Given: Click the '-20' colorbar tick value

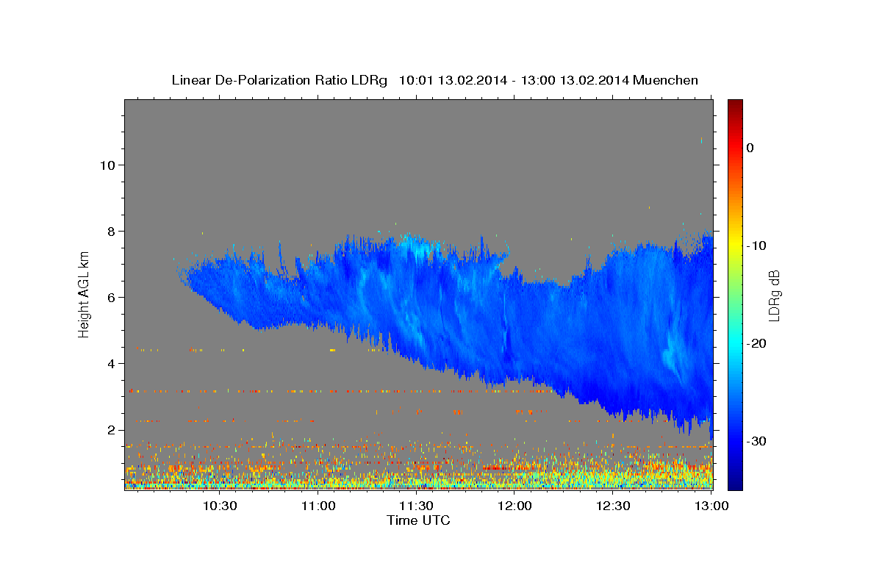Looking at the screenshot, I should point(756,343).
